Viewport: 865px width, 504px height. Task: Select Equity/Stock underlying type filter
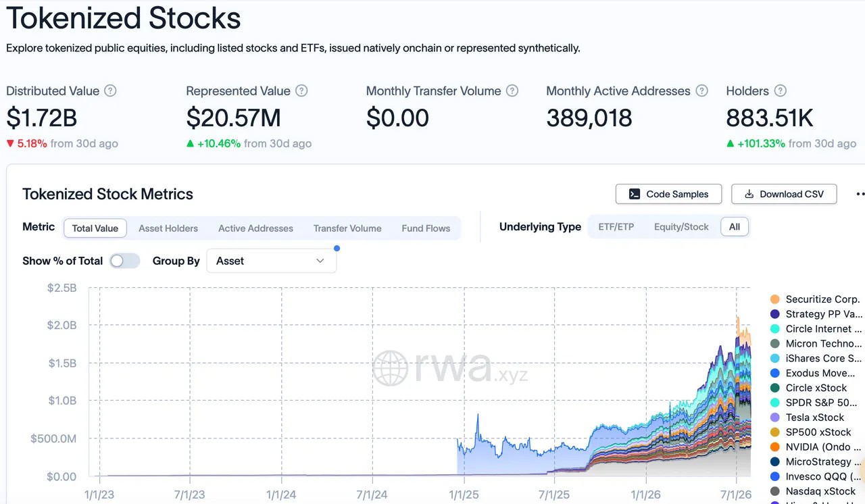(x=681, y=227)
